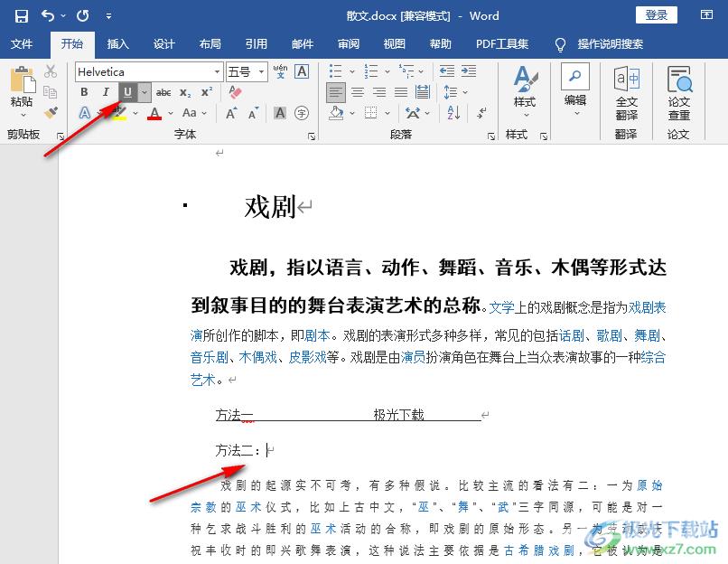Open the 编辑 find button
This screenshot has height=564, width=728.
575,89
